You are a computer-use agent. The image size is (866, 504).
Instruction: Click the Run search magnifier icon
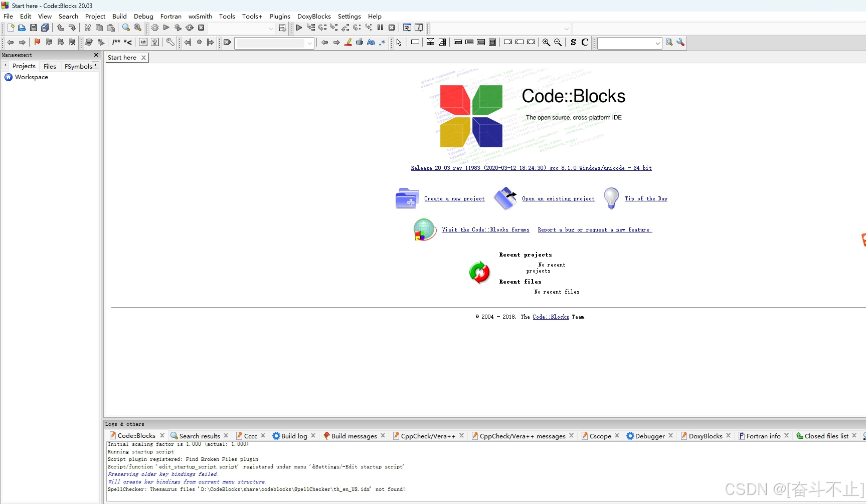click(x=669, y=43)
